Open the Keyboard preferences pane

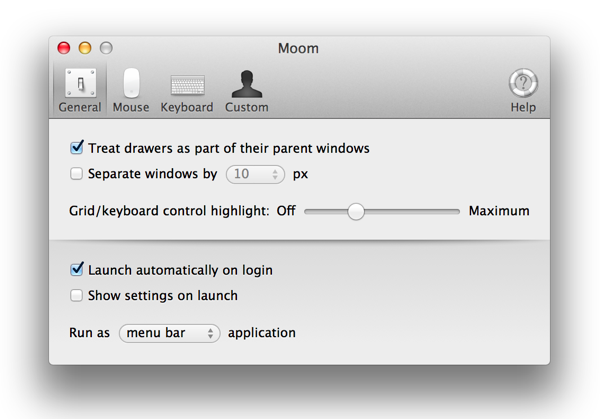(187, 91)
